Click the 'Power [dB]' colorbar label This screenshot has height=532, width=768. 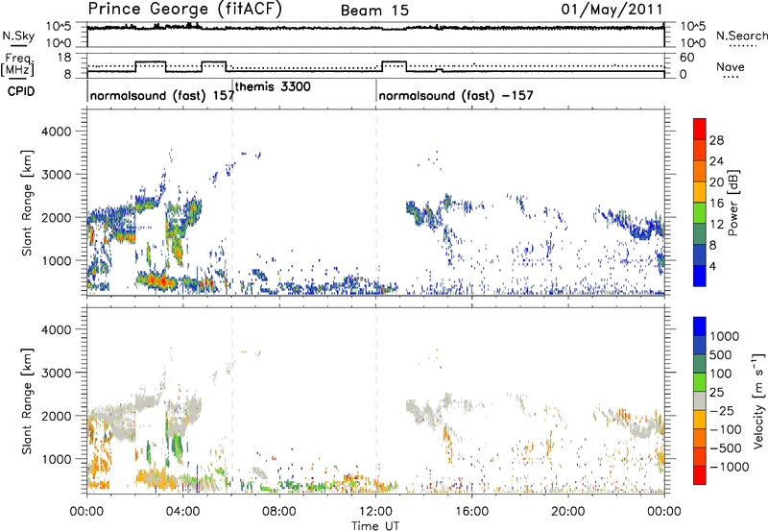[x=732, y=204]
